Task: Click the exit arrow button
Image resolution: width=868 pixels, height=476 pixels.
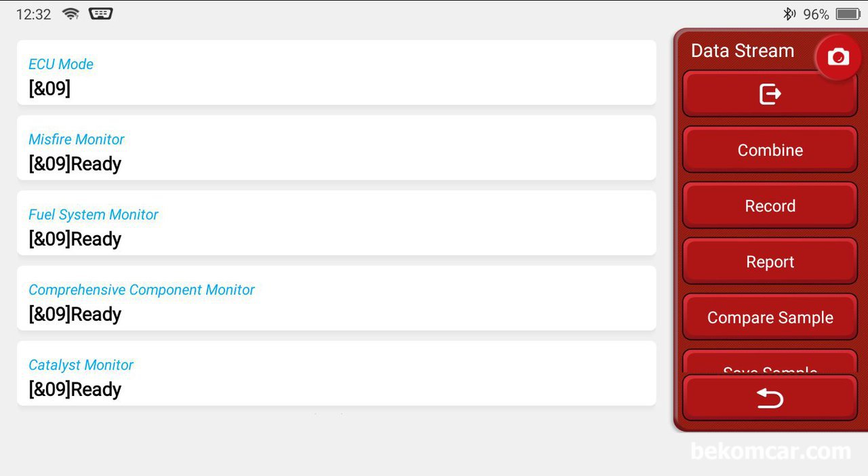Action: point(770,94)
